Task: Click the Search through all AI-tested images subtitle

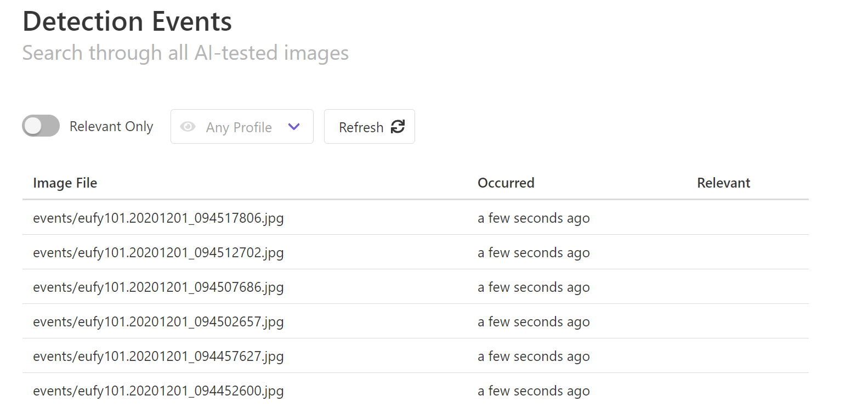Action: 185,53
